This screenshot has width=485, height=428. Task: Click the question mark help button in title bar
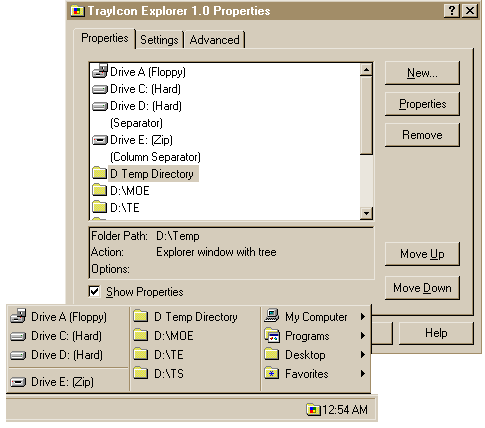click(452, 11)
